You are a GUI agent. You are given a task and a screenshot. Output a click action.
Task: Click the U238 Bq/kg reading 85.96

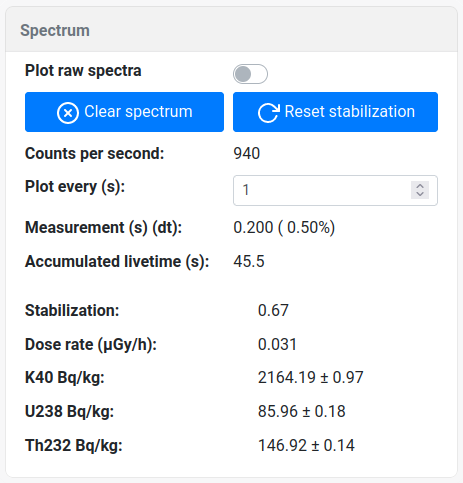[x=278, y=412]
